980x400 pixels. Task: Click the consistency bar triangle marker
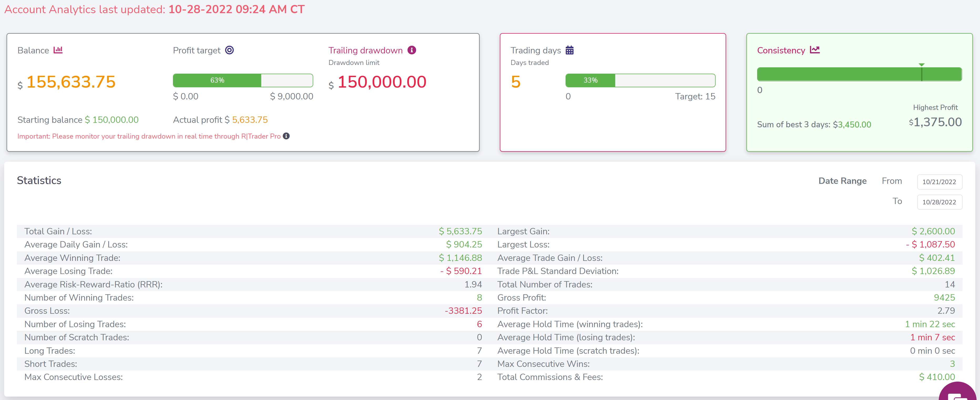921,65
